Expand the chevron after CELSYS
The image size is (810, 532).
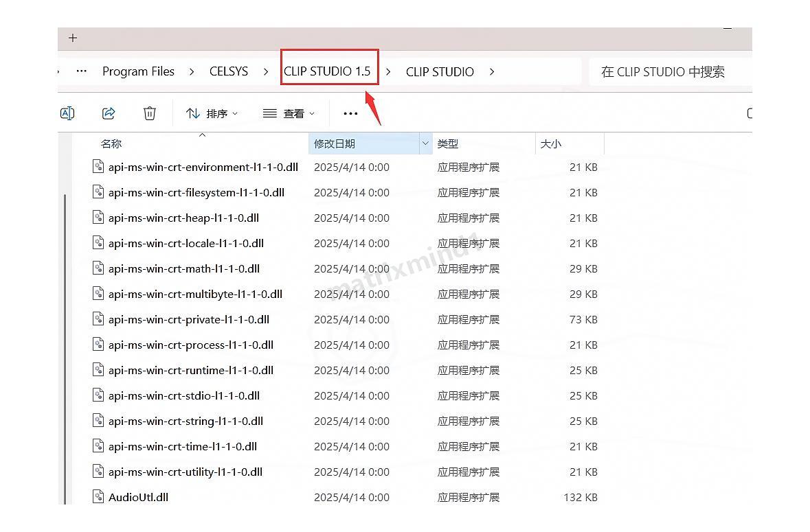coord(265,71)
